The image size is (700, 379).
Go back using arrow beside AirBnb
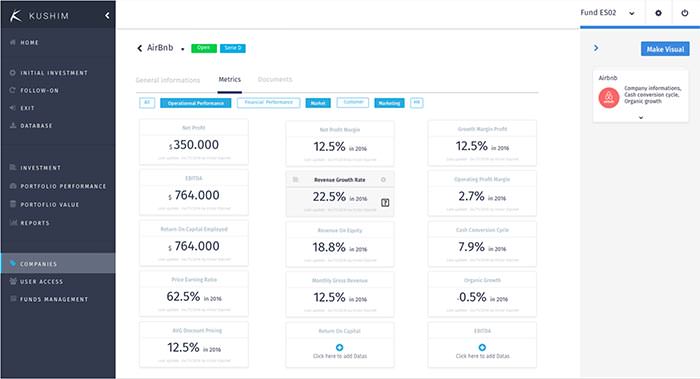(139, 48)
